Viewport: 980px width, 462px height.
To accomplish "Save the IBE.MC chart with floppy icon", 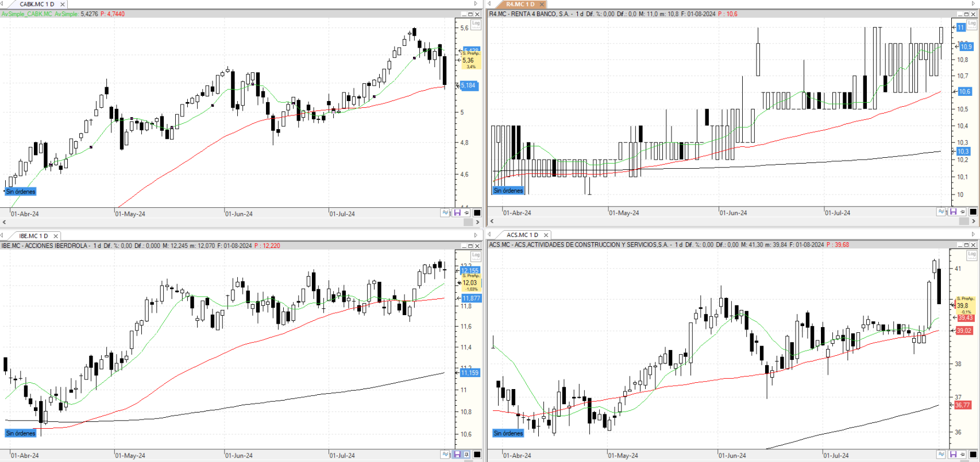I will (457, 454).
